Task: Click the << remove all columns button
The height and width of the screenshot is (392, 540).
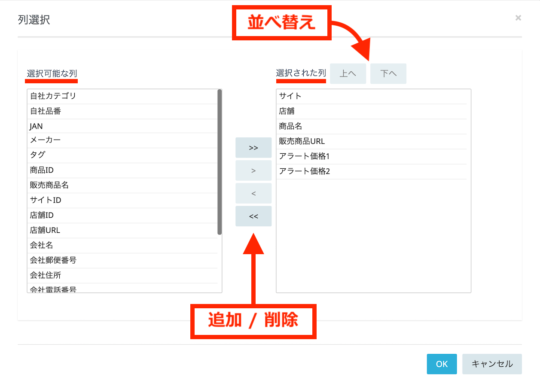Action: (x=253, y=216)
